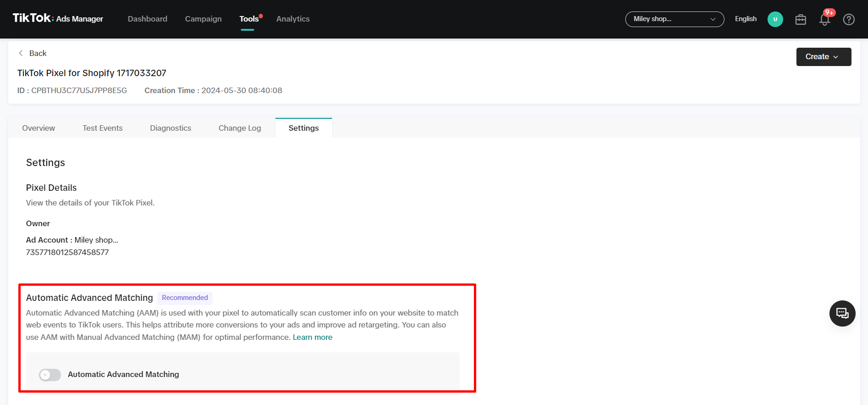This screenshot has width=868, height=405.
Task: Enable the Automatic Advanced Matching toggle
Action: 50,375
